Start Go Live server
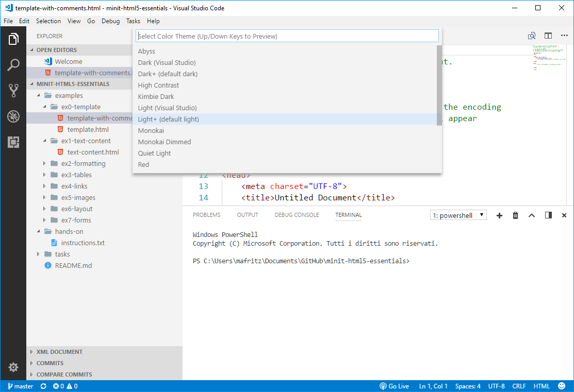The image size is (574, 392). tap(394, 386)
